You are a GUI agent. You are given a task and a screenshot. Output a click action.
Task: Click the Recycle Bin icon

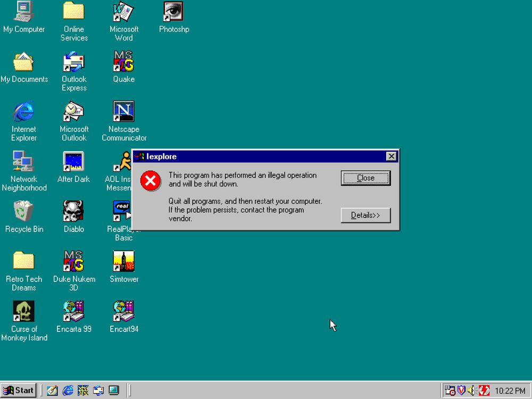point(24,217)
